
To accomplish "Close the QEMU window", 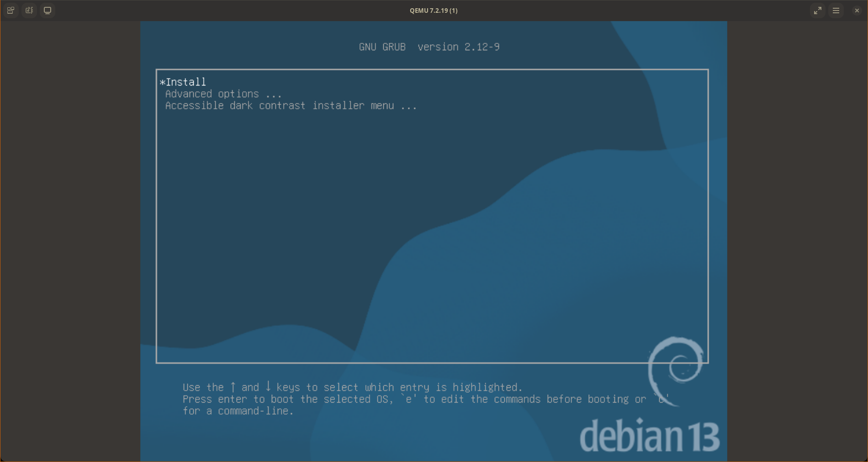I will point(857,11).
